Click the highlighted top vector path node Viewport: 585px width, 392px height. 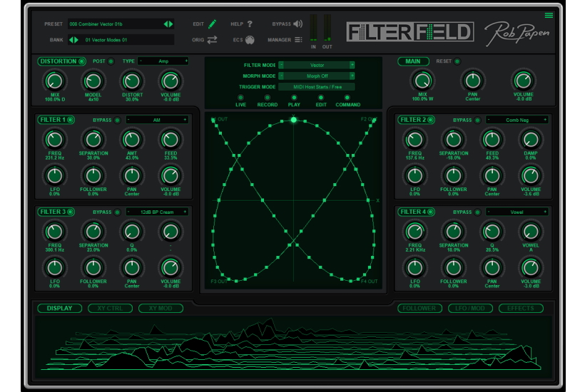pos(294,120)
